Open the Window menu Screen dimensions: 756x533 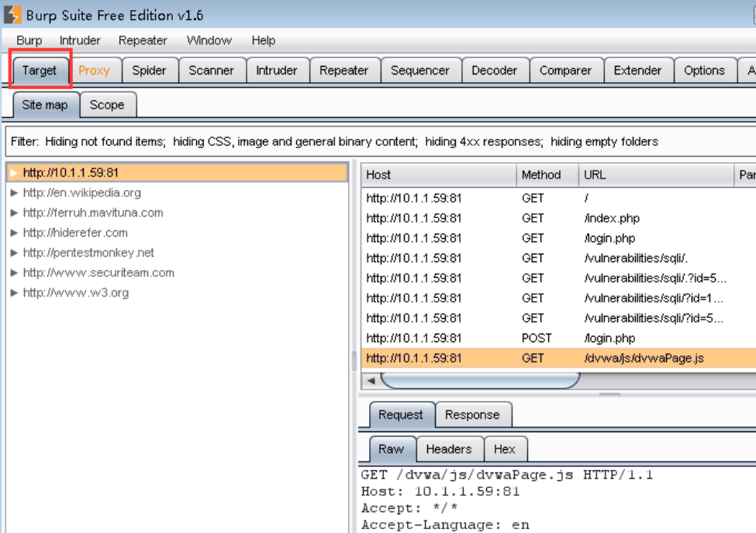[209, 40]
